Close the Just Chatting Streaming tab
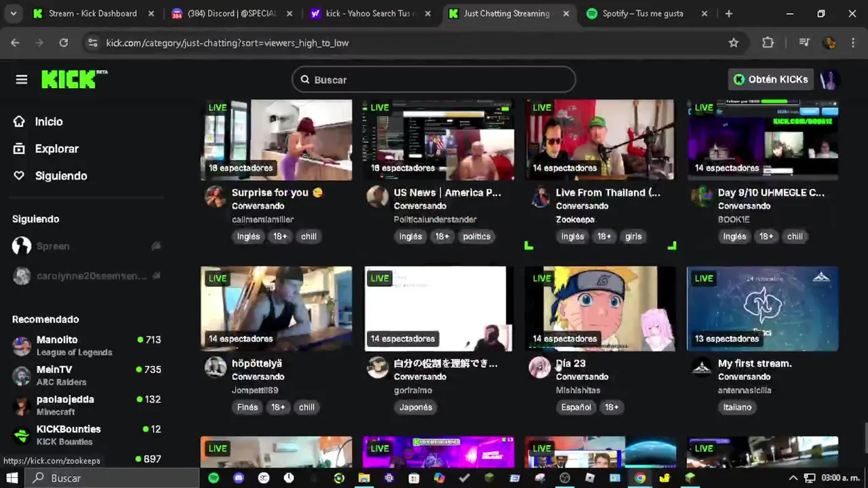868x488 pixels. (566, 14)
